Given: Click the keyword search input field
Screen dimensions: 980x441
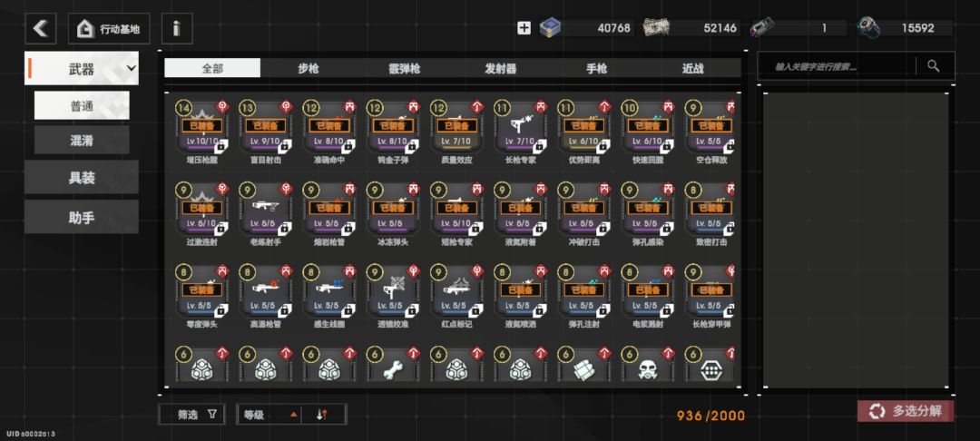Looking at the screenshot, I should click(838, 66).
